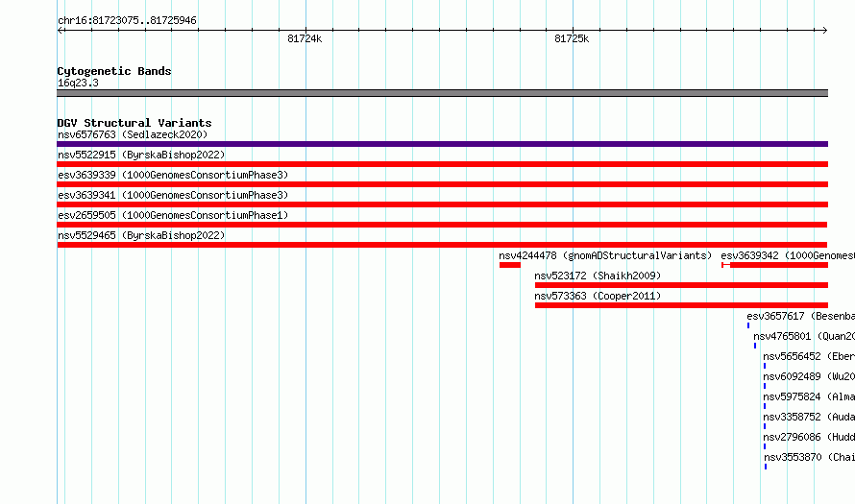Click the red esv3639342 variant bar
The width and height of the screenshot is (855, 504).
click(x=775, y=265)
